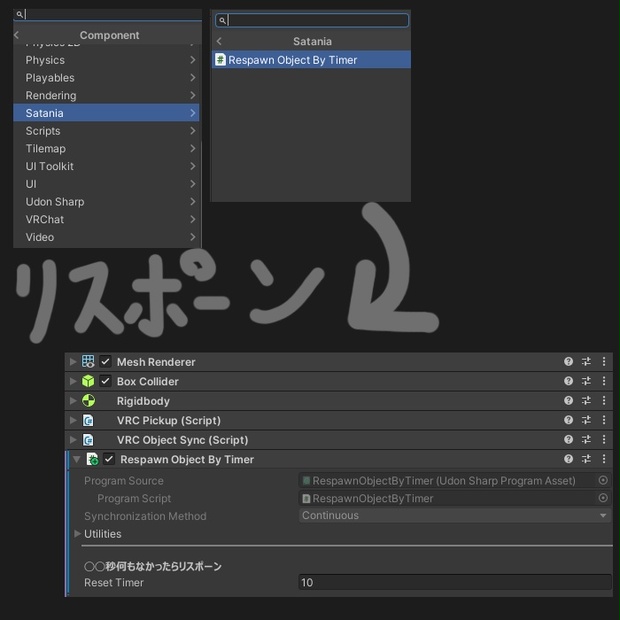Image resolution: width=620 pixels, height=620 pixels.
Task: Click the Reset Timer label
Action: [x=114, y=582]
